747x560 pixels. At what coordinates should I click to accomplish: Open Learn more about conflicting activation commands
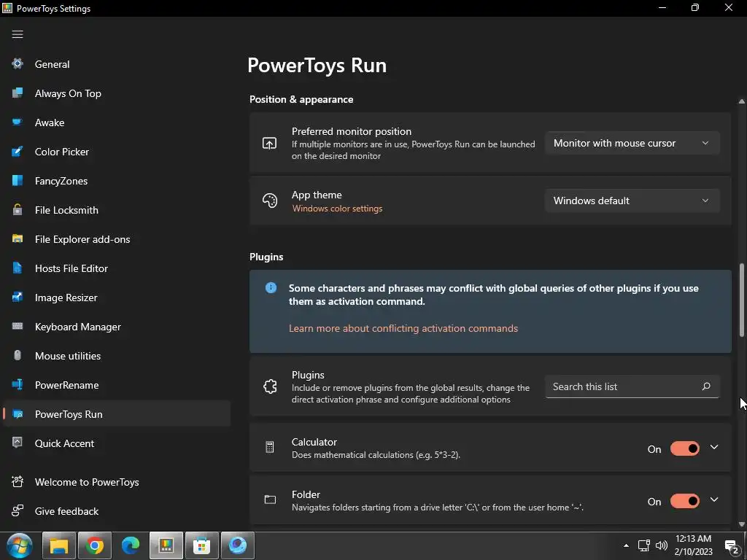403,328
